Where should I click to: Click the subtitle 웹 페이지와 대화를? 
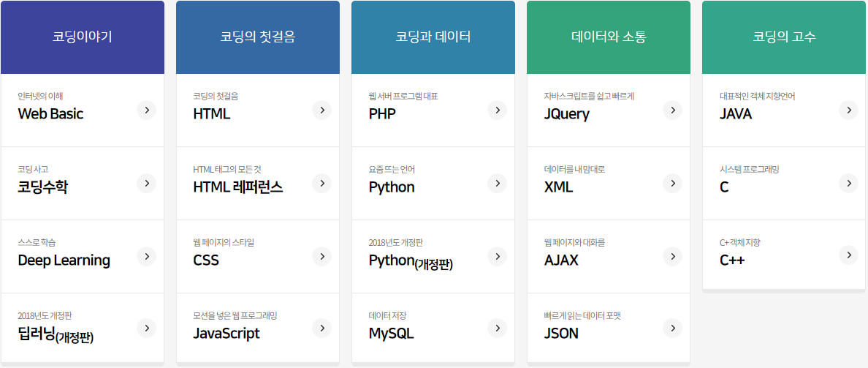[x=574, y=242]
